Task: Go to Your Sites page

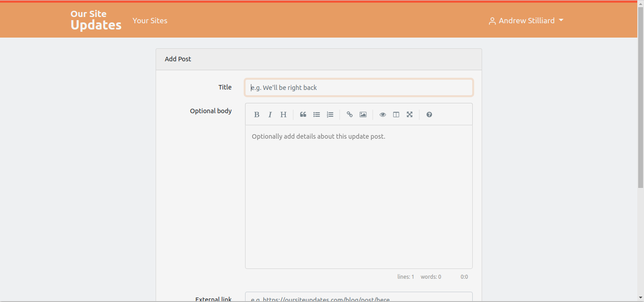Action: coord(150,21)
